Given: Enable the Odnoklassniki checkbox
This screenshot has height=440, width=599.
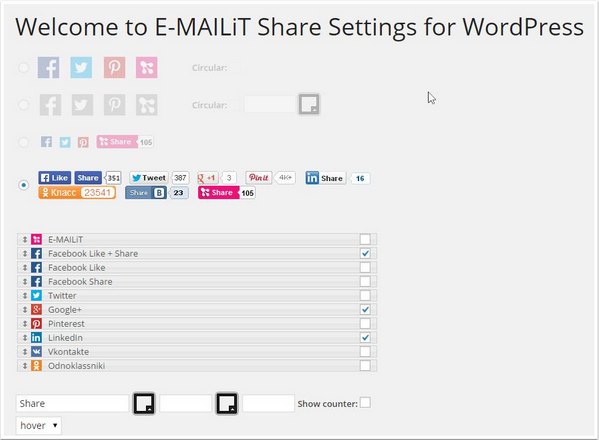Looking at the screenshot, I should tap(365, 366).
